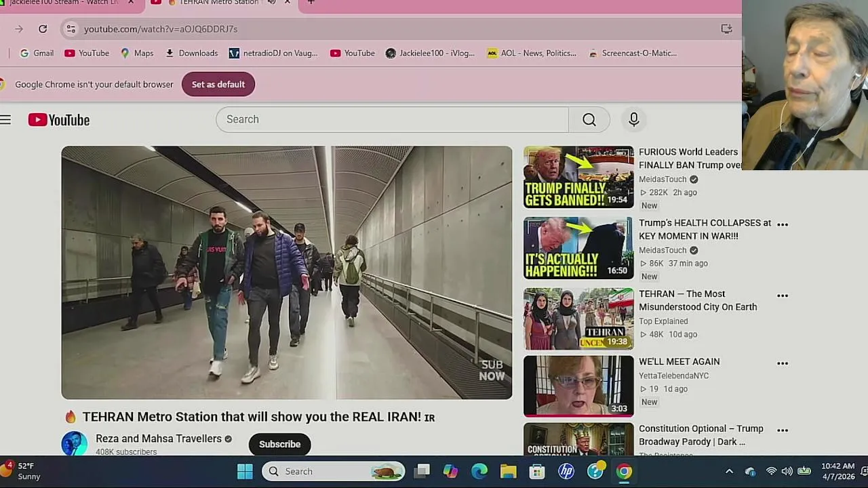Click the forward navigation arrow
868x488 pixels.
(19, 29)
